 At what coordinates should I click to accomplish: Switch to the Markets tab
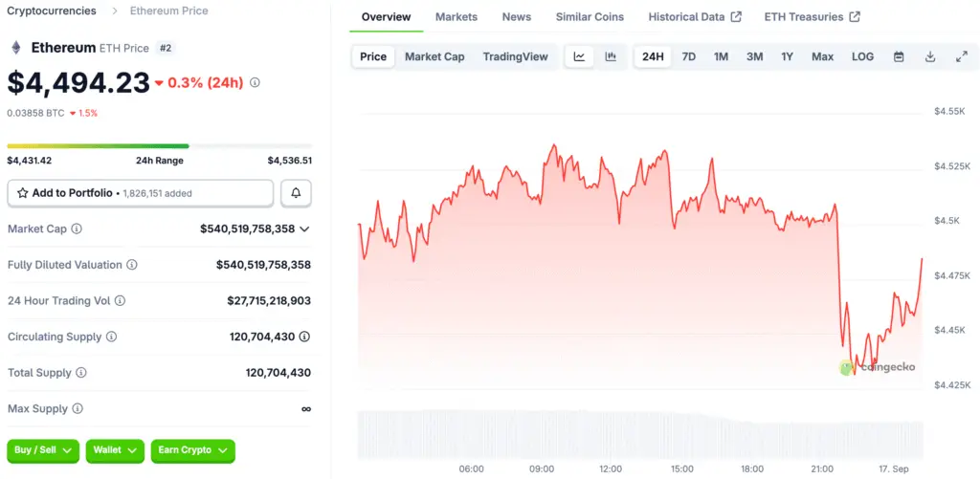point(457,17)
